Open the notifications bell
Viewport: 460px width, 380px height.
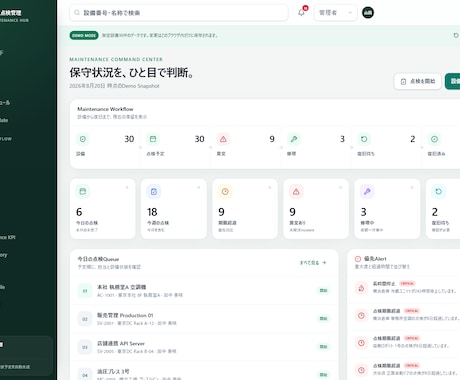click(301, 13)
